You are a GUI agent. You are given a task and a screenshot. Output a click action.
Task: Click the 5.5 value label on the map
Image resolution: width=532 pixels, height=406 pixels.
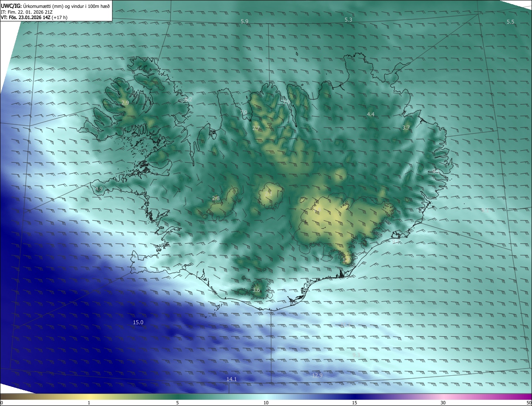tap(510, 22)
